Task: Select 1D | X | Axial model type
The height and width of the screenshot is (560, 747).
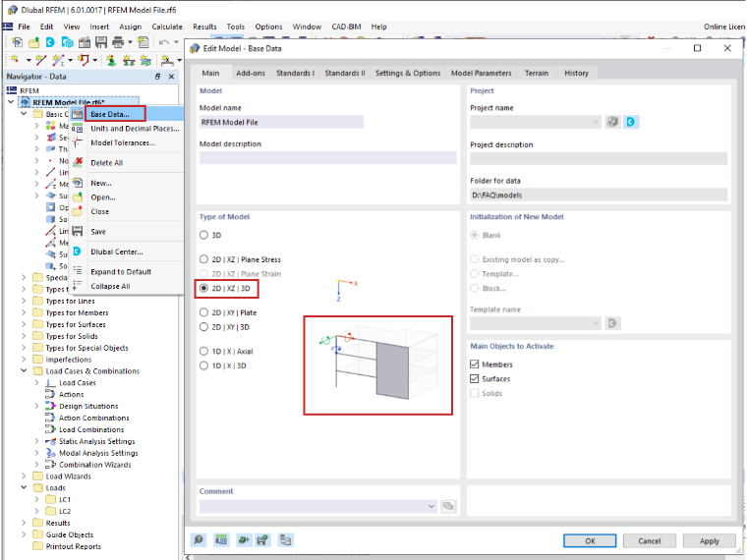Action: [x=203, y=351]
